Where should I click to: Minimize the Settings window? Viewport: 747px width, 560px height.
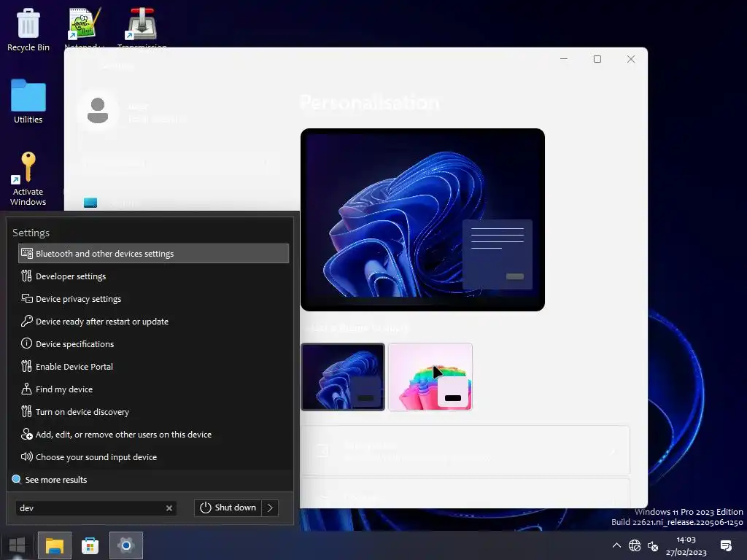(x=564, y=59)
